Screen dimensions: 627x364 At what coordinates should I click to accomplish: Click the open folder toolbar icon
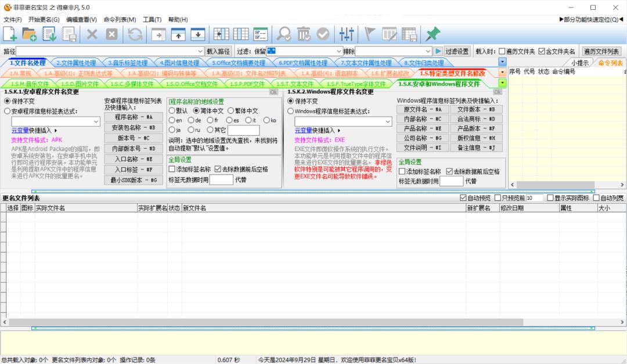(31, 34)
